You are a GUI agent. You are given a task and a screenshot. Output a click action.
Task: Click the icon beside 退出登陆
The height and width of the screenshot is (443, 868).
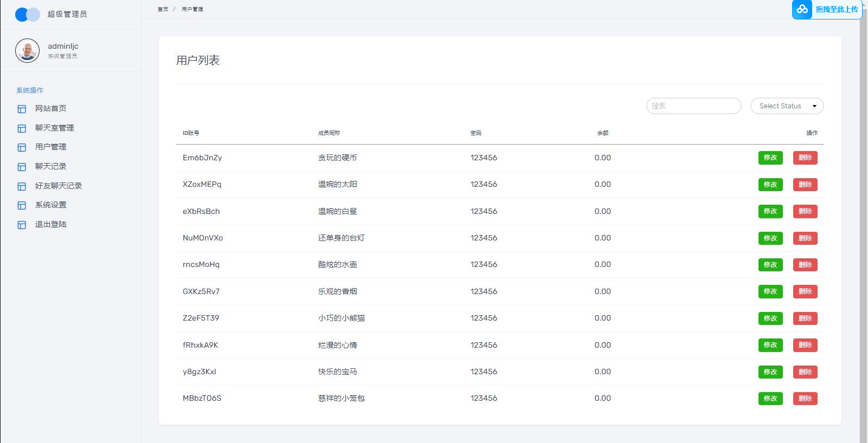[22, 225]
